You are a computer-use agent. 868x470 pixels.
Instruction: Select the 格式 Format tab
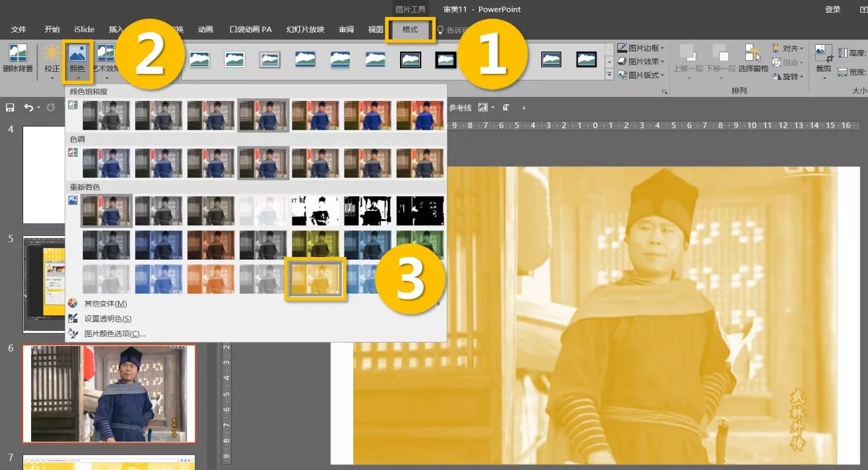point(410,30)
